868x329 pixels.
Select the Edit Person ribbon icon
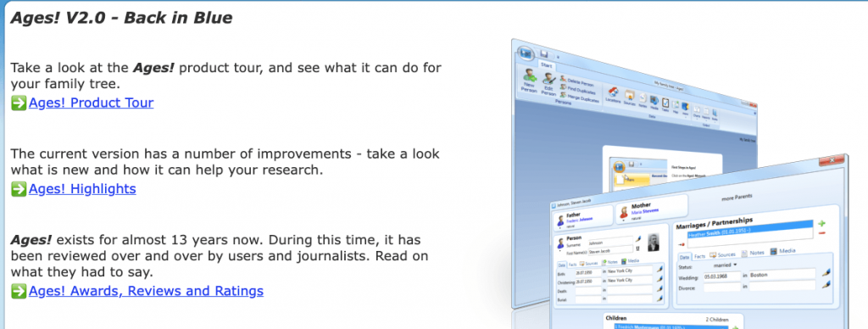[548, 85]
